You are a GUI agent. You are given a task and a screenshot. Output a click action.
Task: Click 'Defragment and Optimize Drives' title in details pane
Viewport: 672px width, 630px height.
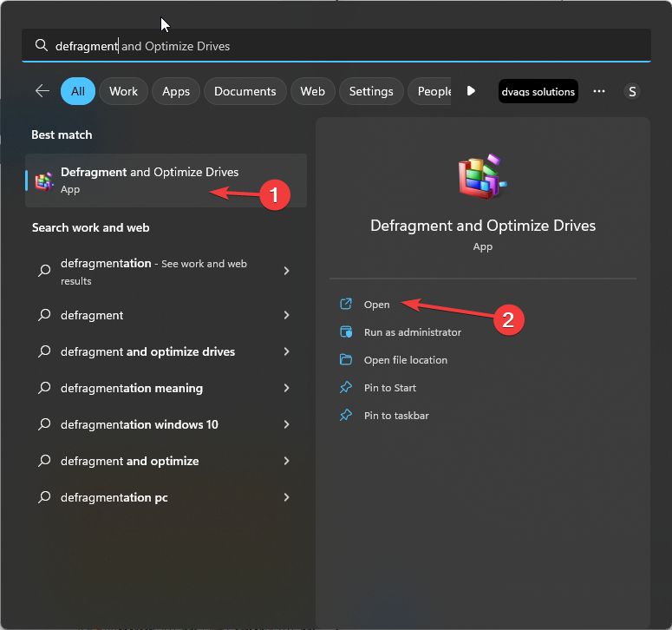tap(483, 226)
